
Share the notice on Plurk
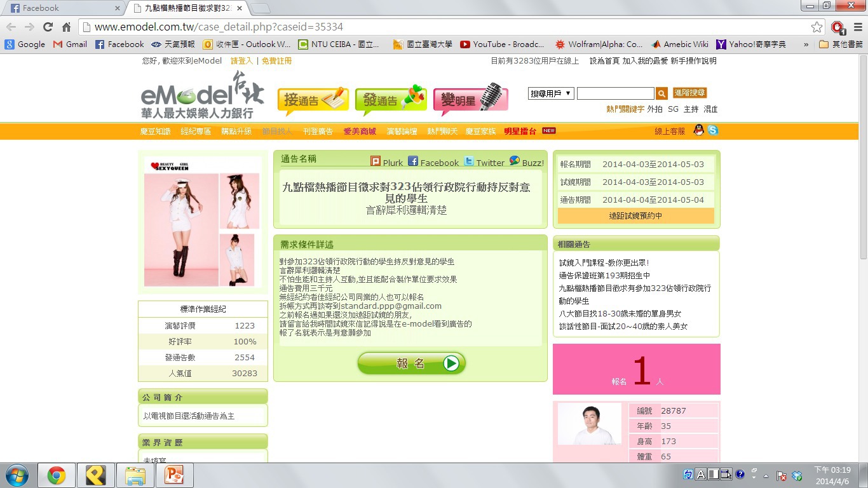[386, 162]
